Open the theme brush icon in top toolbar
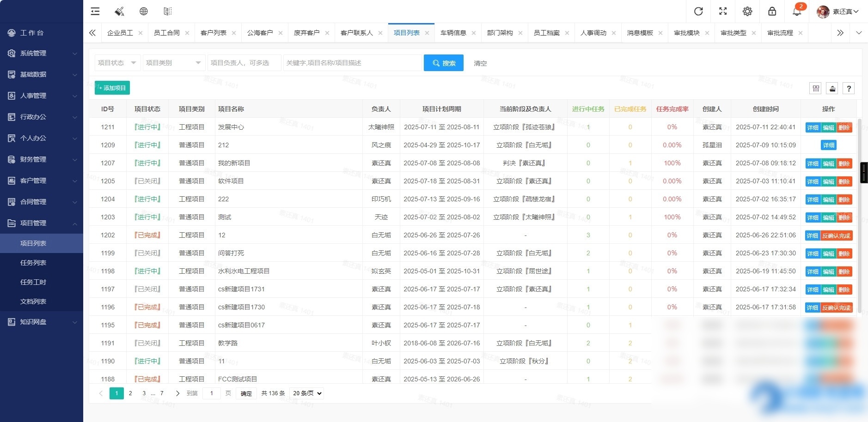The width and height of the screenshot is (868, 422). tap(119, 11)
